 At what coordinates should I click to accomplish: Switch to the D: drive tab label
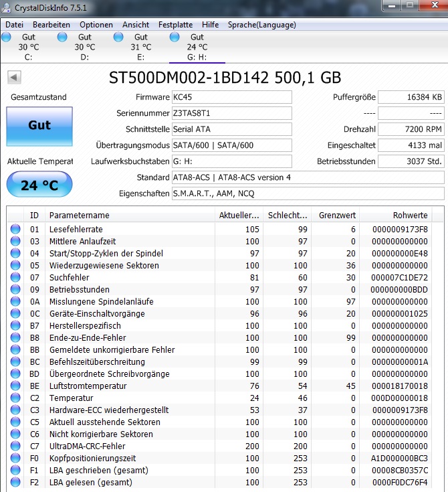pyautogui.click(x=85, y=58)
